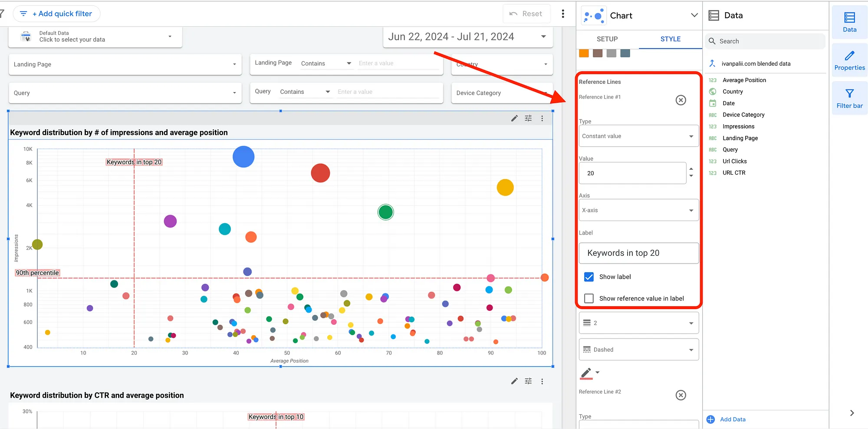Select the ivanpalii.com blended data source
The image size is (868, 429).
[x=756, y=64]
